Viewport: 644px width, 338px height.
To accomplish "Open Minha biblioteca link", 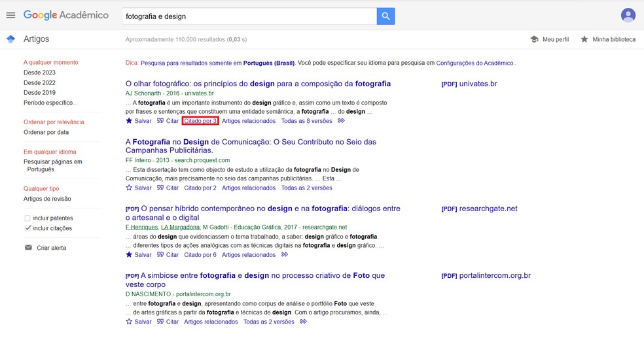I will 614,39.
